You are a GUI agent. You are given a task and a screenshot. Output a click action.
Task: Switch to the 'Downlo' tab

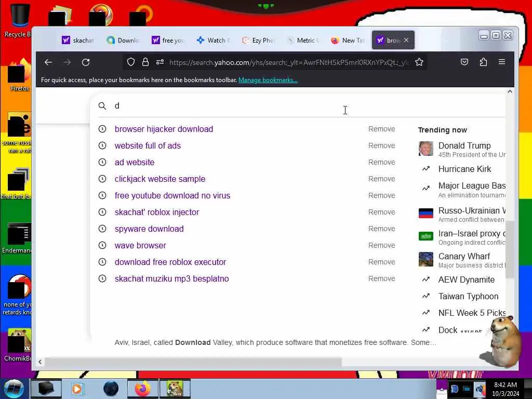coord(123,41)
